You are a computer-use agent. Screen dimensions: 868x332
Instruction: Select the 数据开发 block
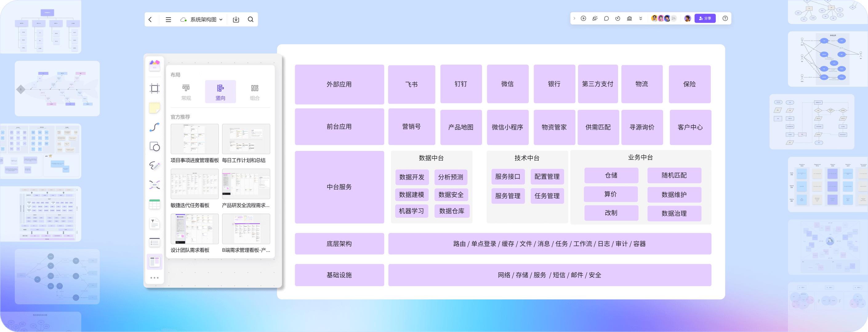pyautogui.click(x=412, y=177)
